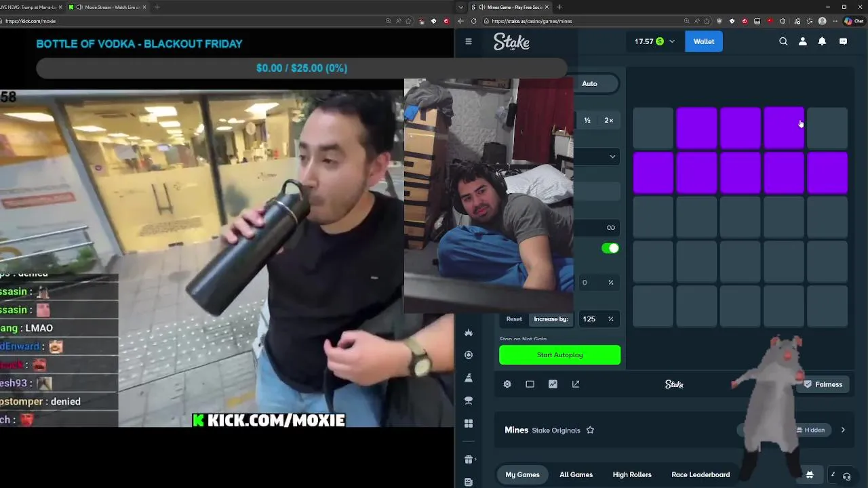868x488 pixels.
Task: Toggle theatre mode icon under the Mines board
Action: [x=530, y=384]
